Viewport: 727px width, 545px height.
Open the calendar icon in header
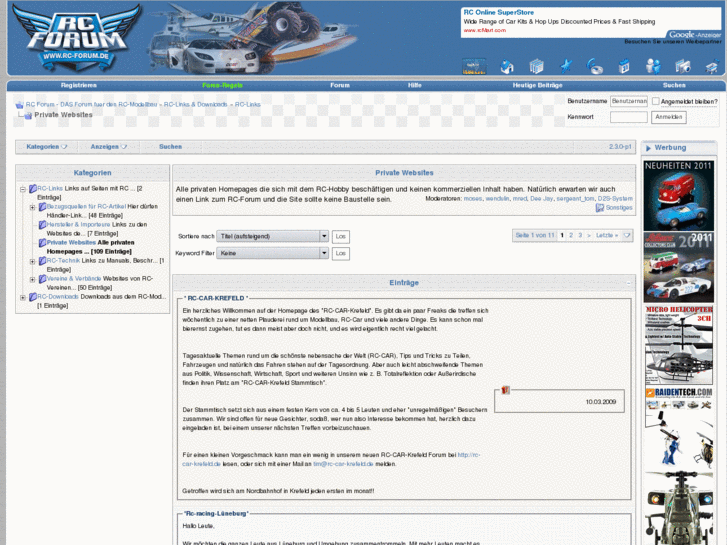[624, 67]
